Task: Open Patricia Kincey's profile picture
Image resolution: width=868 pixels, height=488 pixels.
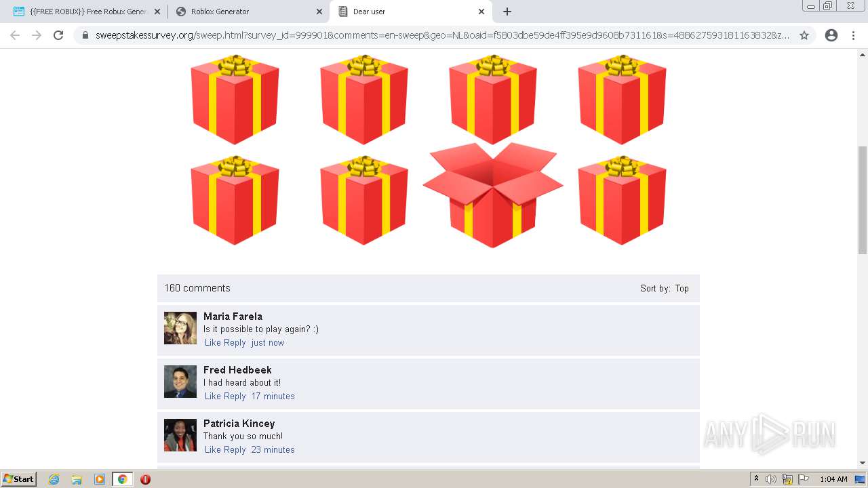Action: [180, 435]
